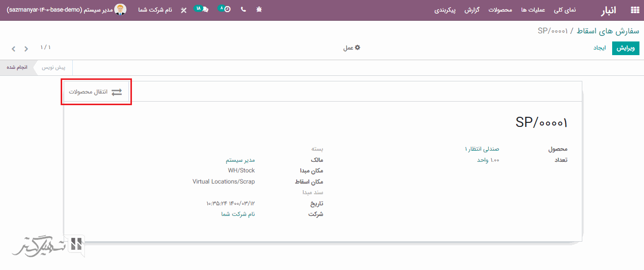The width and height of the screenshot is (644, 270).
Task: Click the phone call icon
Action: pyautogui.click(x=243, y=10)
